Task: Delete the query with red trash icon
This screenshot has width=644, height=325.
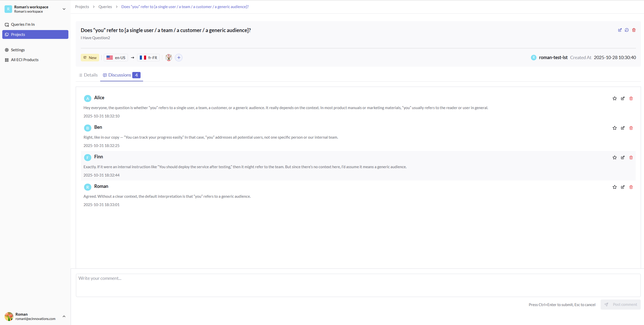Action: [634, 30]
